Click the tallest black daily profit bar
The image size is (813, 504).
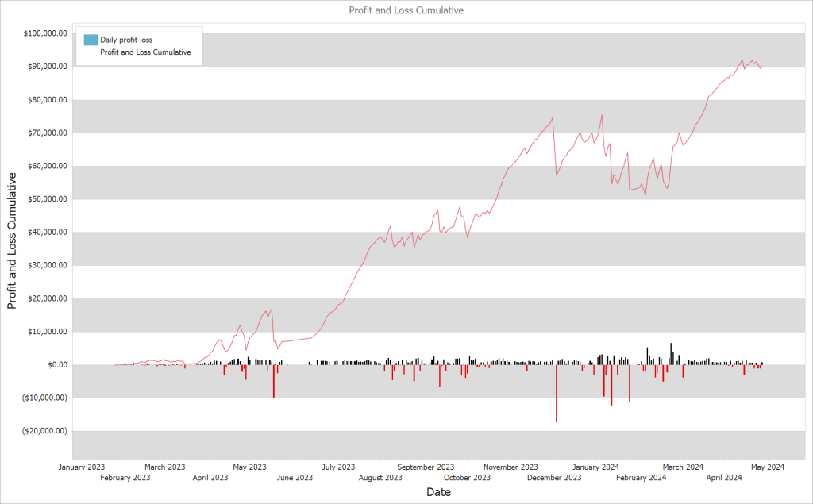671,354
